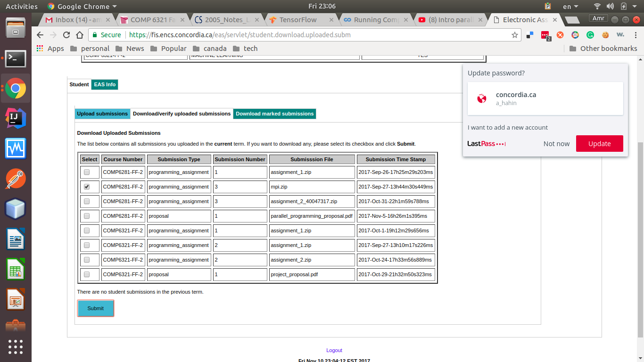Open the Upload submissions tab
The width and height of the screenshot is (644, 362).
point(102,114)
